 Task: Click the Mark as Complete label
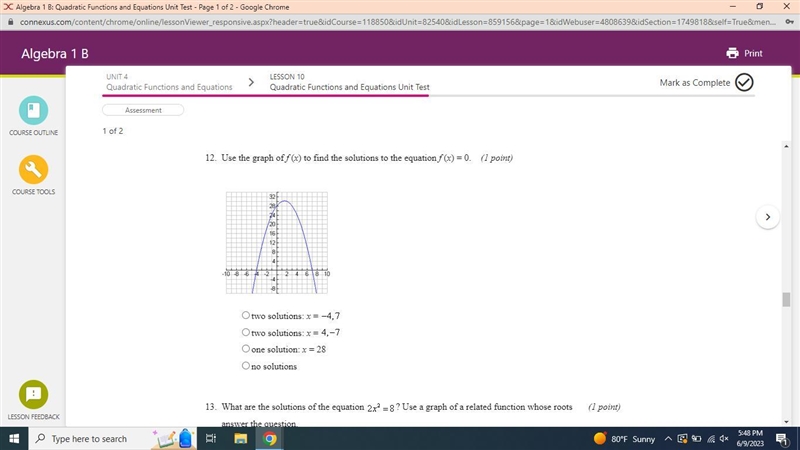pyautogui.click(x=695, y=83)
